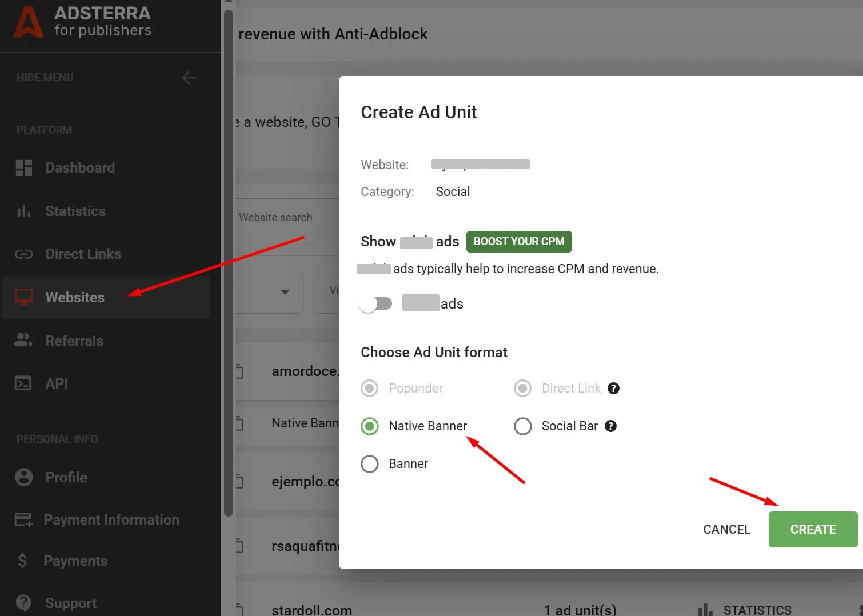Click the Referrals people icon
This screenshot has height=616, width=863.
pyautogui.click(x=23, y=340)
